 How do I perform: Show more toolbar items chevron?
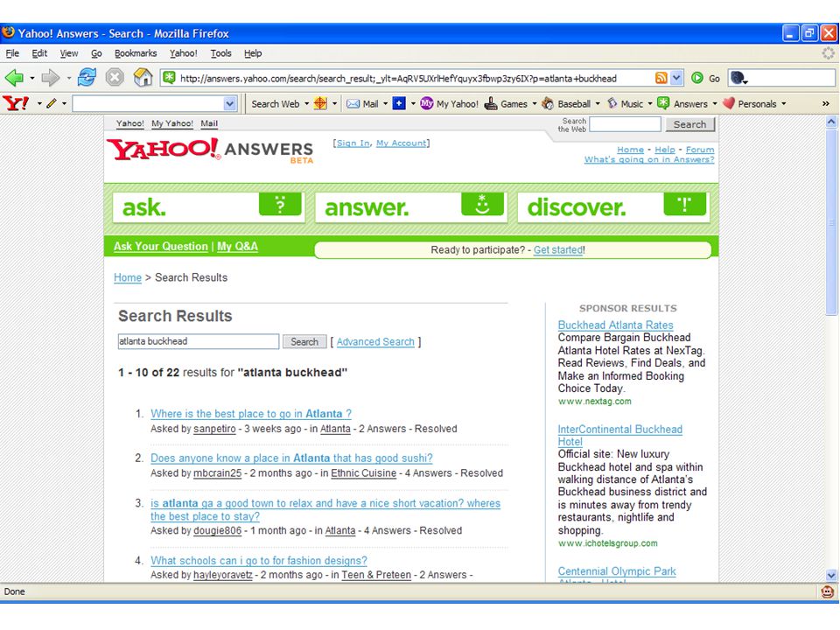tap(825, 104)
